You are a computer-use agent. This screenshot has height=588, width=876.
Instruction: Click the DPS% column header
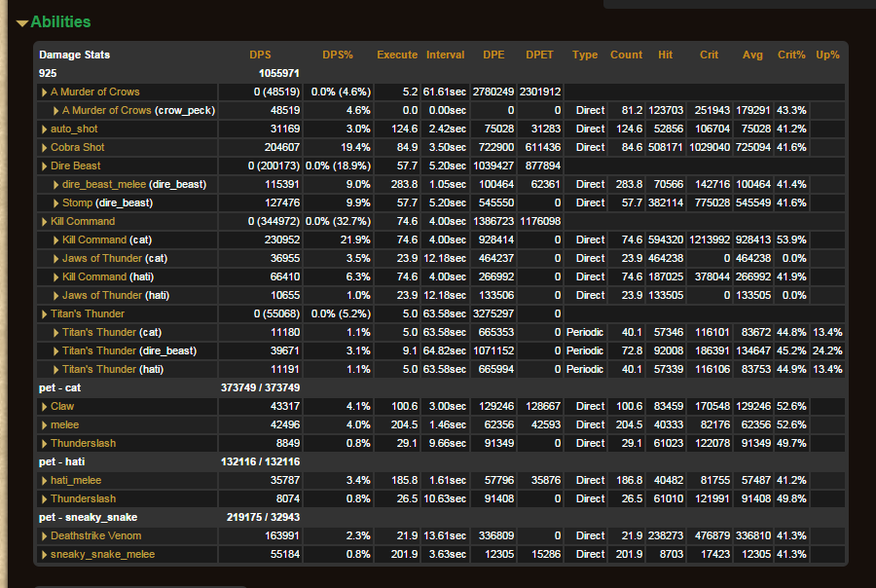339,55
